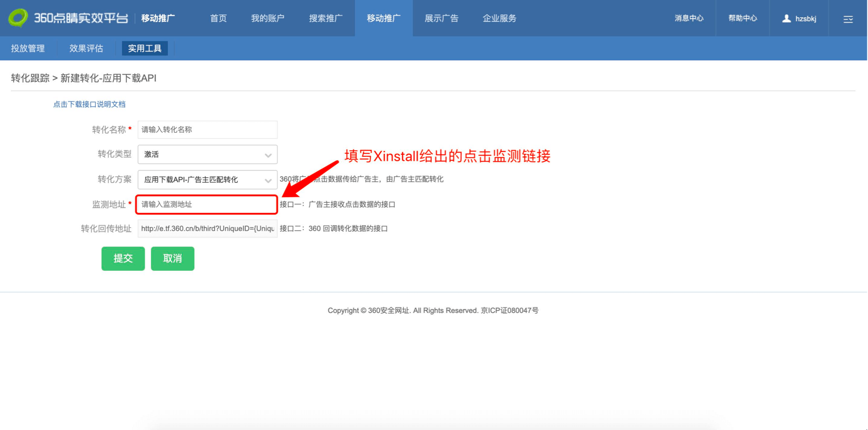
Task: Focus the 监测地址 input field
Action: (207, 204)
